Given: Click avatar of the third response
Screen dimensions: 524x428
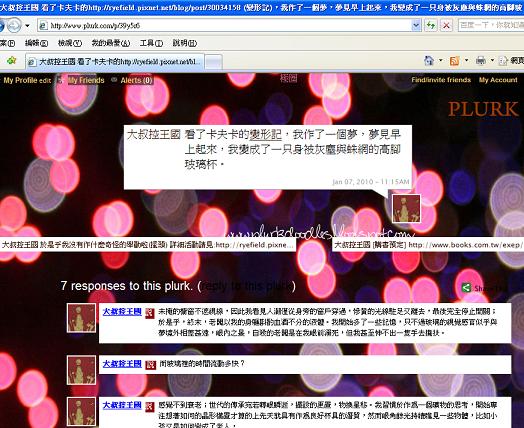Looking at the screenshot, I should (82, 412).
